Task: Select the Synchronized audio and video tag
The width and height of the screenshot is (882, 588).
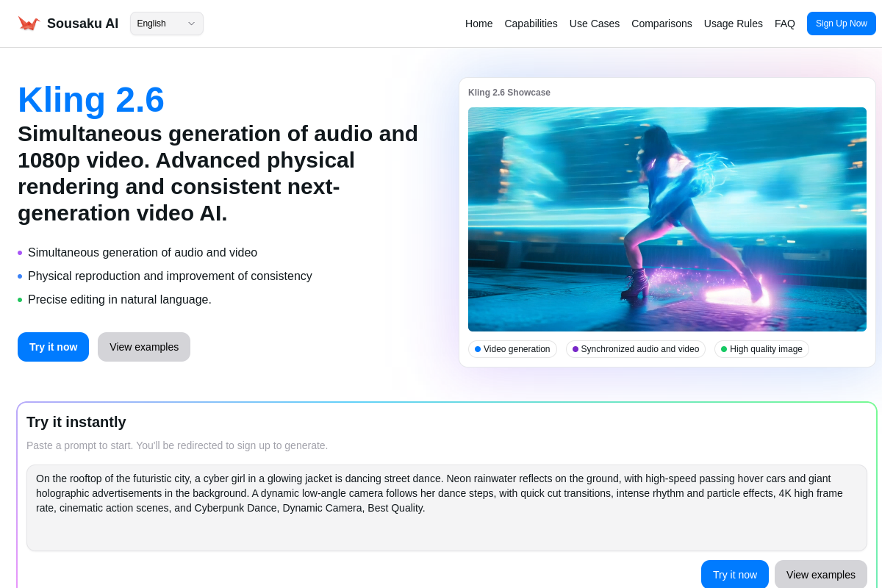Action: tap(635, 349)
